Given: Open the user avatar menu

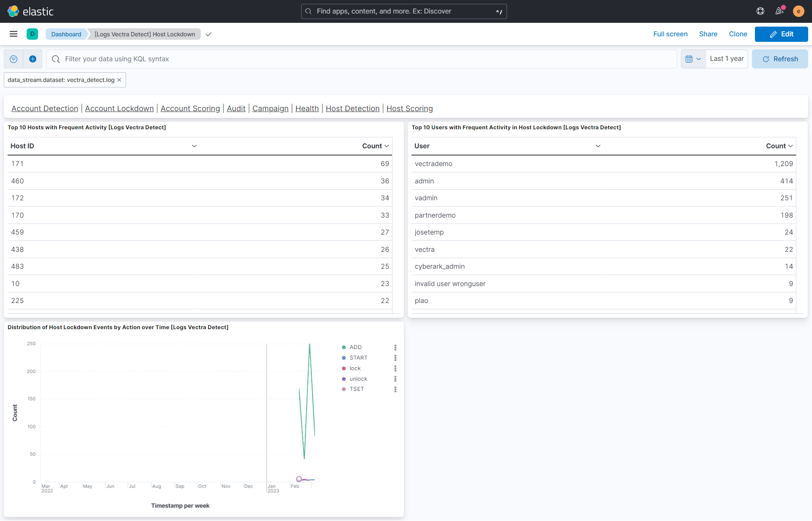Looking at the screenshot, I should 798,11.
